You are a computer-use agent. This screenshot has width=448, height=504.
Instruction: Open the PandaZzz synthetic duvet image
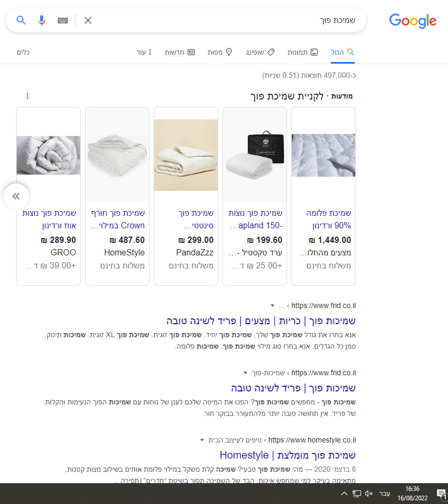(186, 155)
